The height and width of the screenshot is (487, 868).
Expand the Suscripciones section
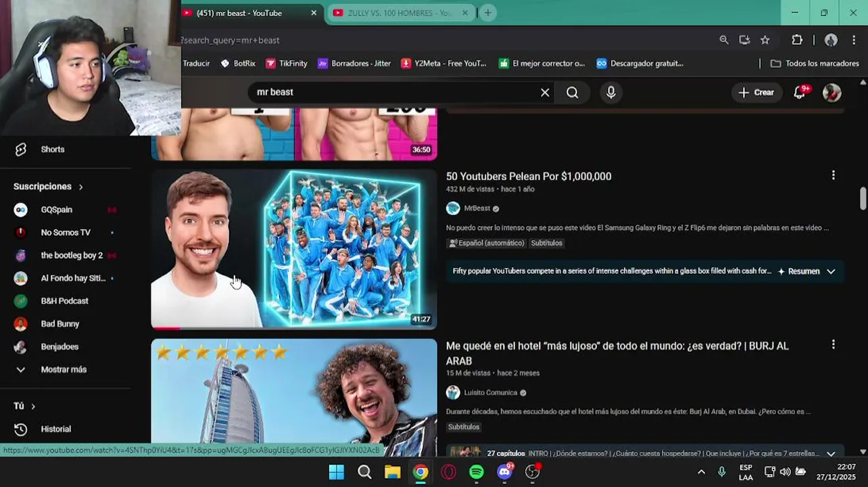click(49, 187)
